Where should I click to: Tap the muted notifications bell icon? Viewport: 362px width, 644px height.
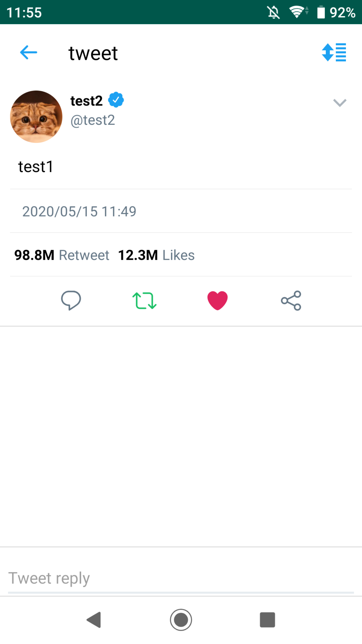click(273, 13)
